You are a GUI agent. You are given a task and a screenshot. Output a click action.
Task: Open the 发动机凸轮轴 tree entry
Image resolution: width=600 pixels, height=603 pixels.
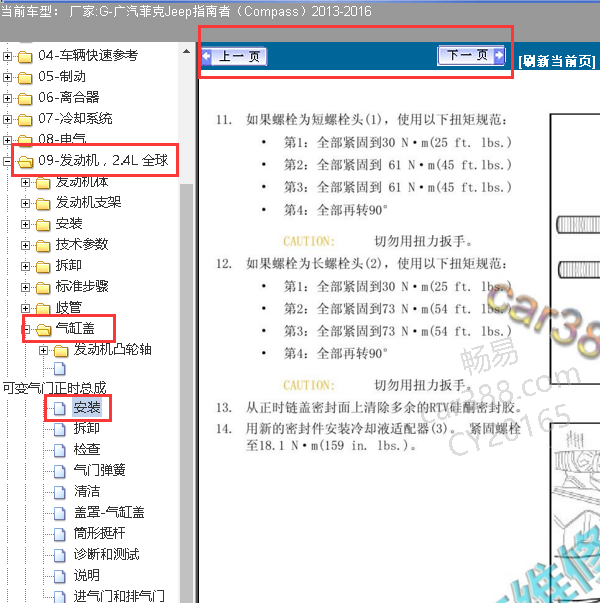[113, 349]
